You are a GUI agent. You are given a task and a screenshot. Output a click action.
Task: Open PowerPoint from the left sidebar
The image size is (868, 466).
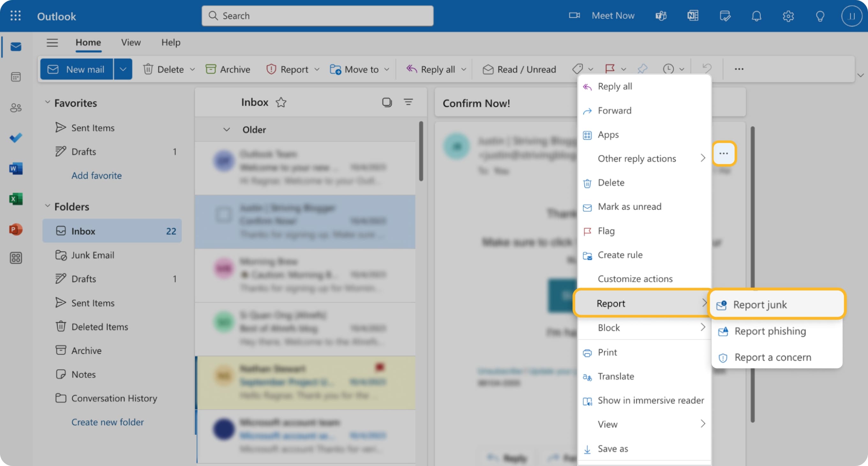click(16, 229)
